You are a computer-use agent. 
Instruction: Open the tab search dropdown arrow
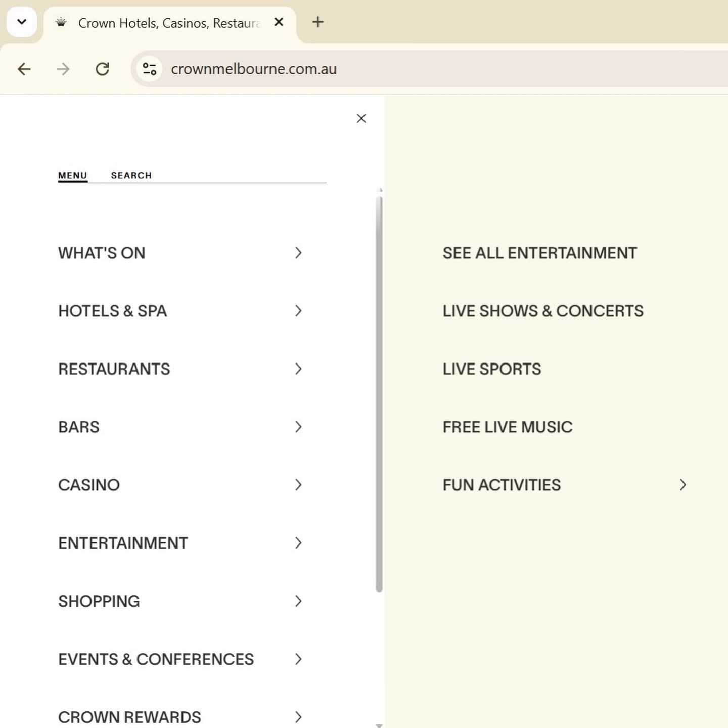tap(22, 22)
